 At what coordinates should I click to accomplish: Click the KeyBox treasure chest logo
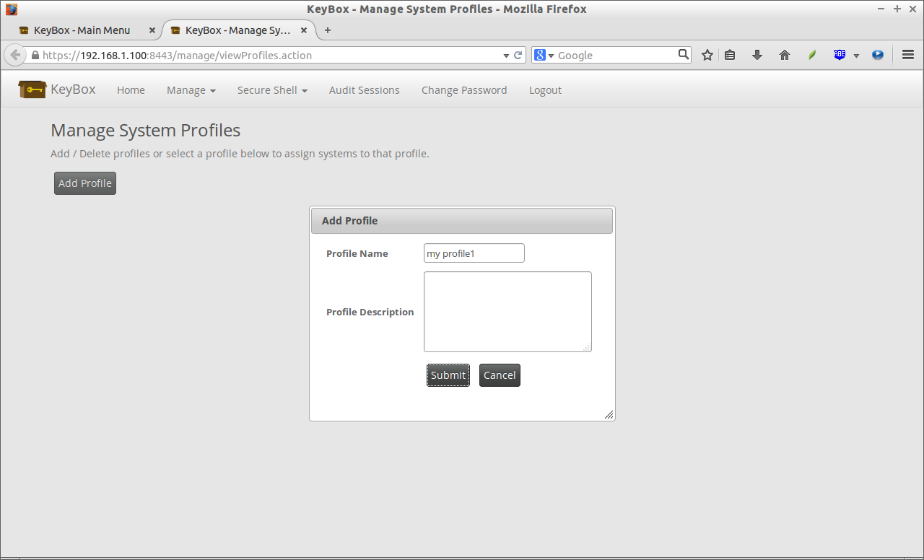point(32,89)
